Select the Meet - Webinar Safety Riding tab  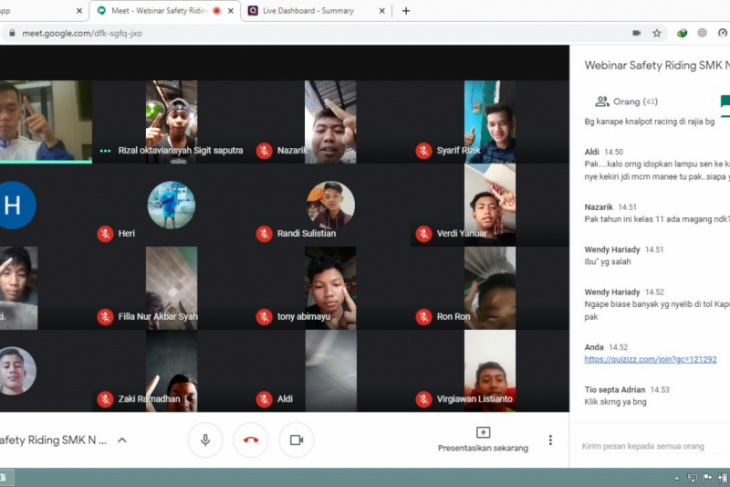pyautogui.click(x=158, y=11)
